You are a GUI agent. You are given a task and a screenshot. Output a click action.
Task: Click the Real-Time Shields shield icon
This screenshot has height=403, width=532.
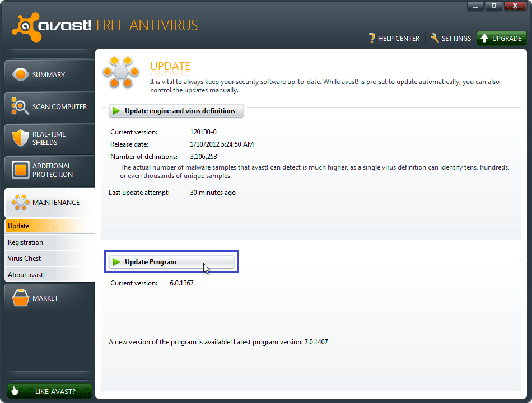[20, 138]
